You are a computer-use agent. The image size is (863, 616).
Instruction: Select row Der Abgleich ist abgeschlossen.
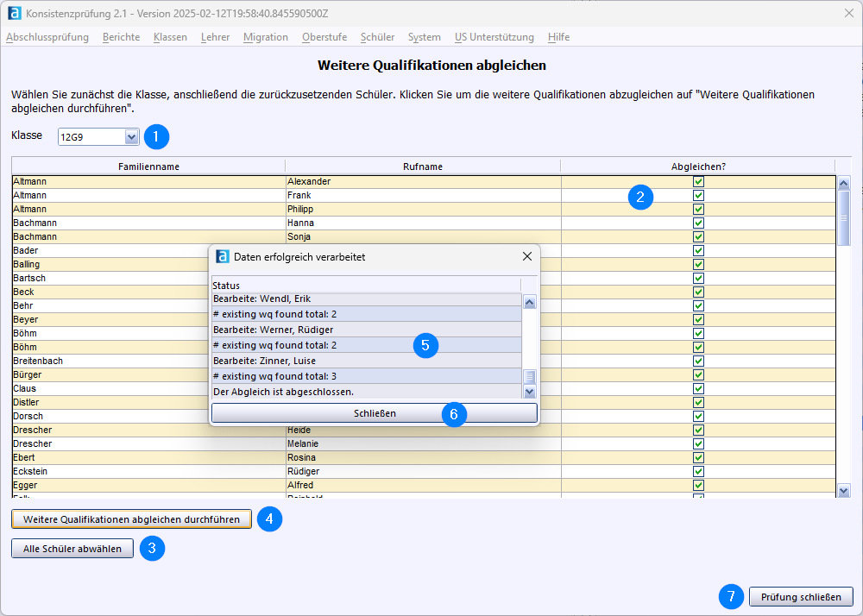pyautogui.click(x=367, y=392)
